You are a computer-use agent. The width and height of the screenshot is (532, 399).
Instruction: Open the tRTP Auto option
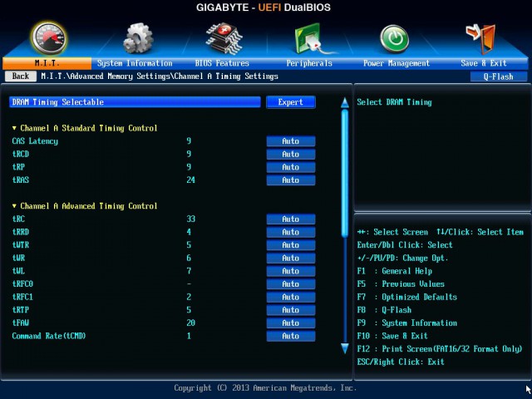point(291,310)
